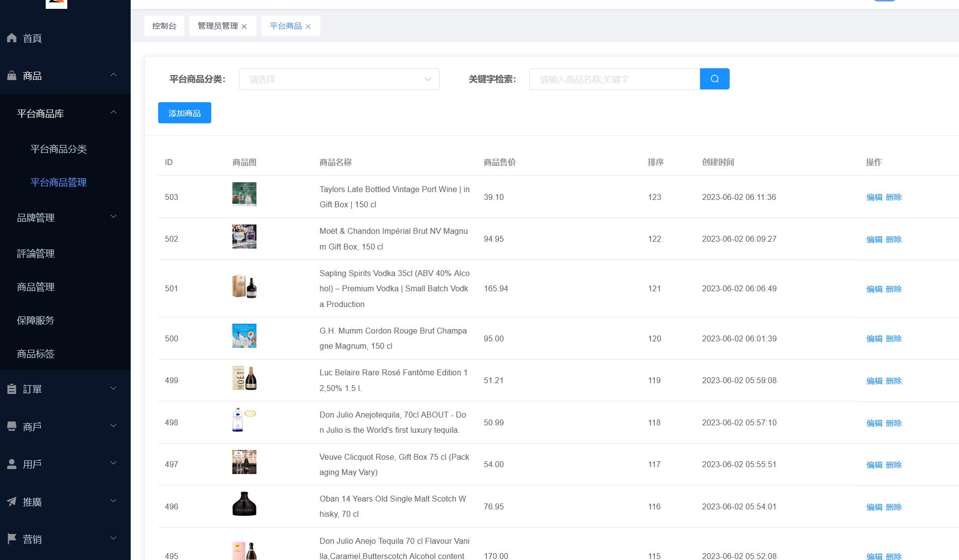Open the Veuve Clicquot Rose product thumbnail

point(244,462)
